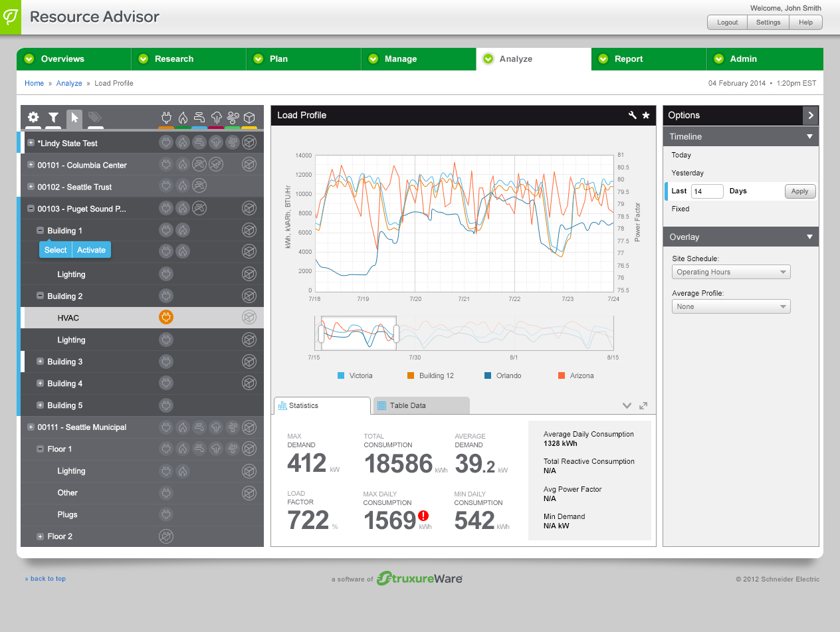
Task: Expand the Building 3 node
Action: [41, 362]
